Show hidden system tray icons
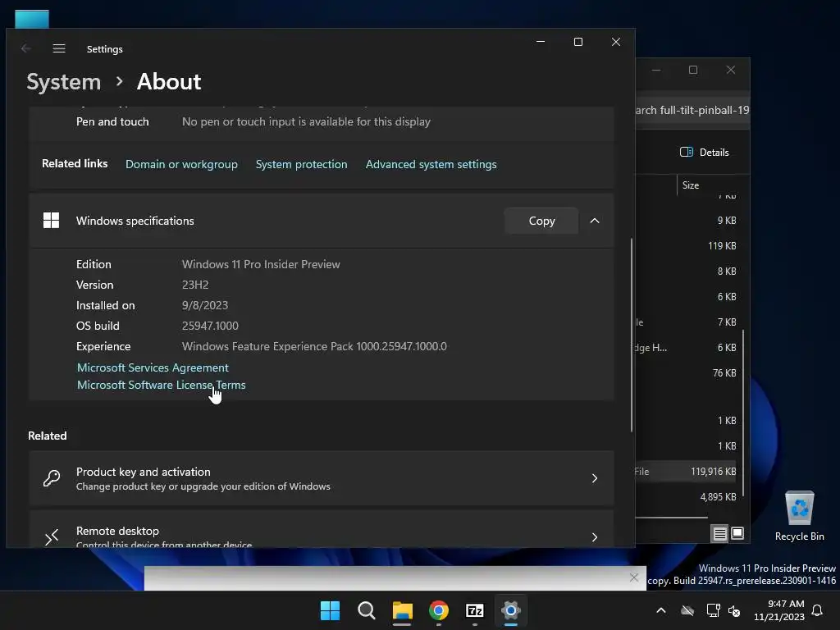This screenshot has width=840, height=630. coord(661,610)
